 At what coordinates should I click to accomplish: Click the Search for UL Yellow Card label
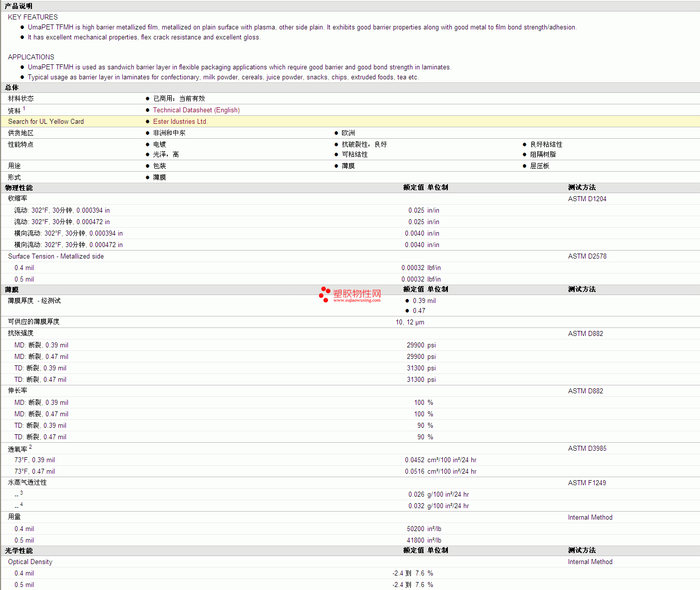click(x=46, y=122)
